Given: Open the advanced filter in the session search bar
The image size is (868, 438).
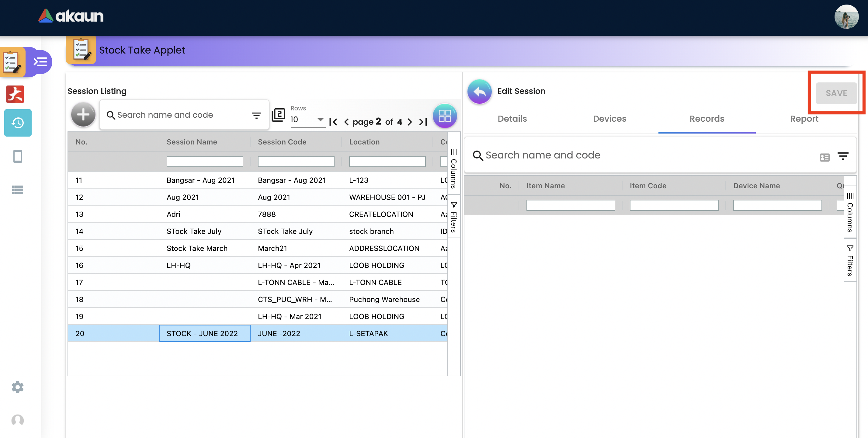Looking at the screenshot, I should [x=256, y=116].
